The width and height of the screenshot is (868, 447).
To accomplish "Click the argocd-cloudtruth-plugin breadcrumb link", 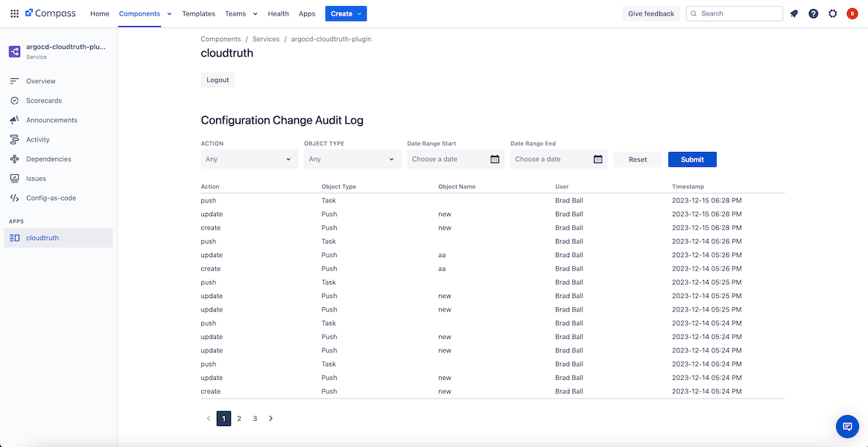I will point(331,39).
